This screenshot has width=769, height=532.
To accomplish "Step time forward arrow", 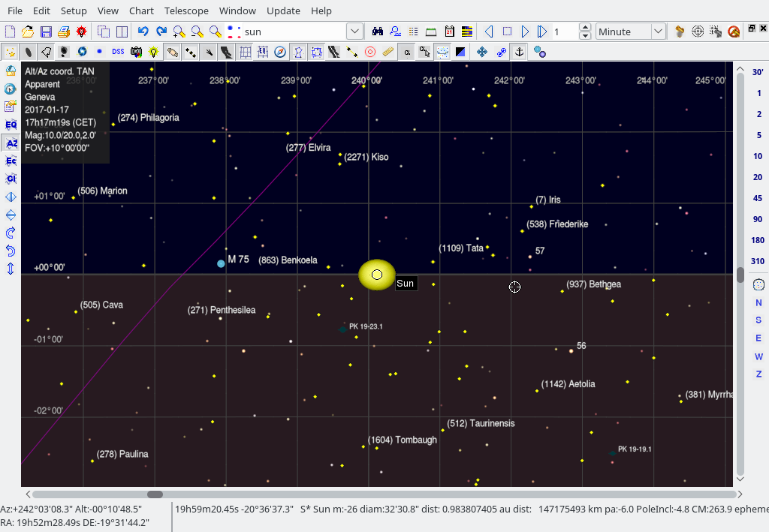I will click(x=525, y=32).
